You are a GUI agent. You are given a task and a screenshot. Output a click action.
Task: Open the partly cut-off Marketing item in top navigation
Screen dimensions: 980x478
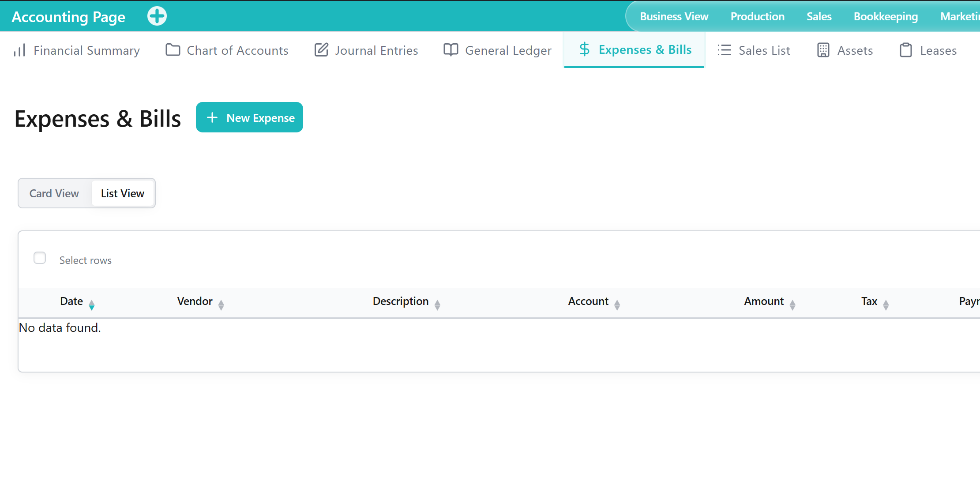click(960, 16)
